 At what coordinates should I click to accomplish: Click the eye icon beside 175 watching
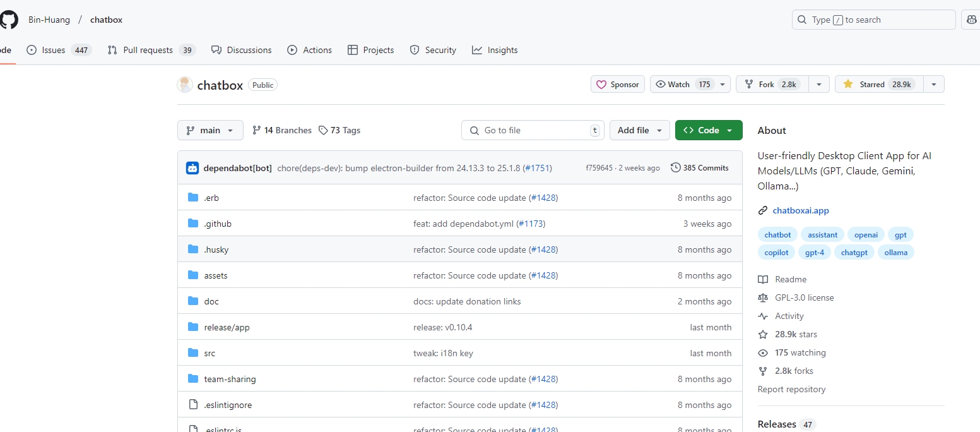click(x=763, y=352)
